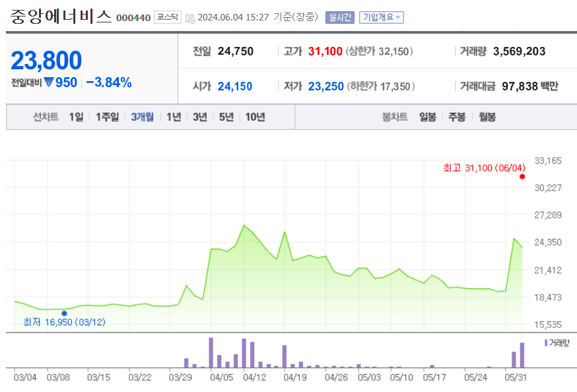Click the last volume bar after 05/31
The height and width of the screenshot is (392, 577).
[x=522, y=355]
